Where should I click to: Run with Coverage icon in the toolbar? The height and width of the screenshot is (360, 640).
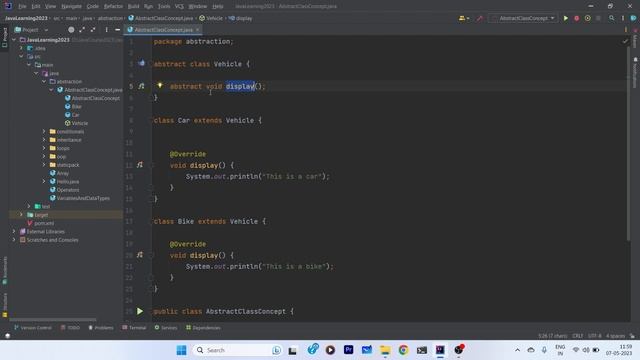point(587,18)
